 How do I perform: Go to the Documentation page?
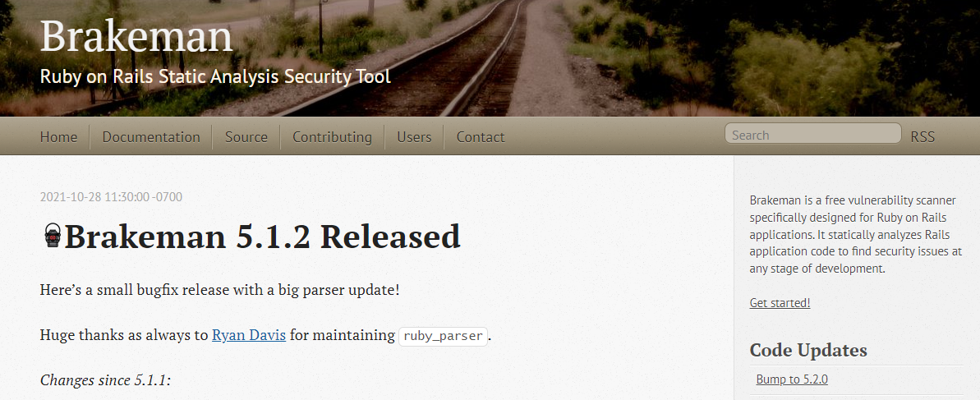coord(151,137)
